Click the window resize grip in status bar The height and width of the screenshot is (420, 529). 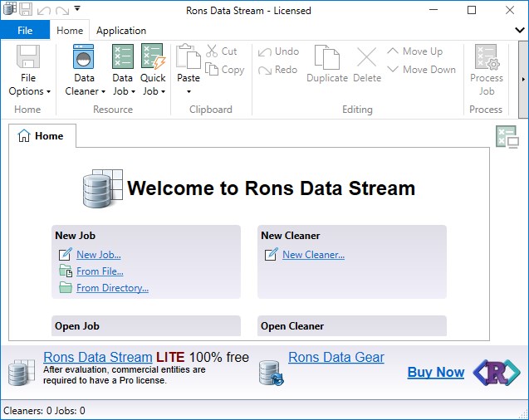[x=523, y=414]
